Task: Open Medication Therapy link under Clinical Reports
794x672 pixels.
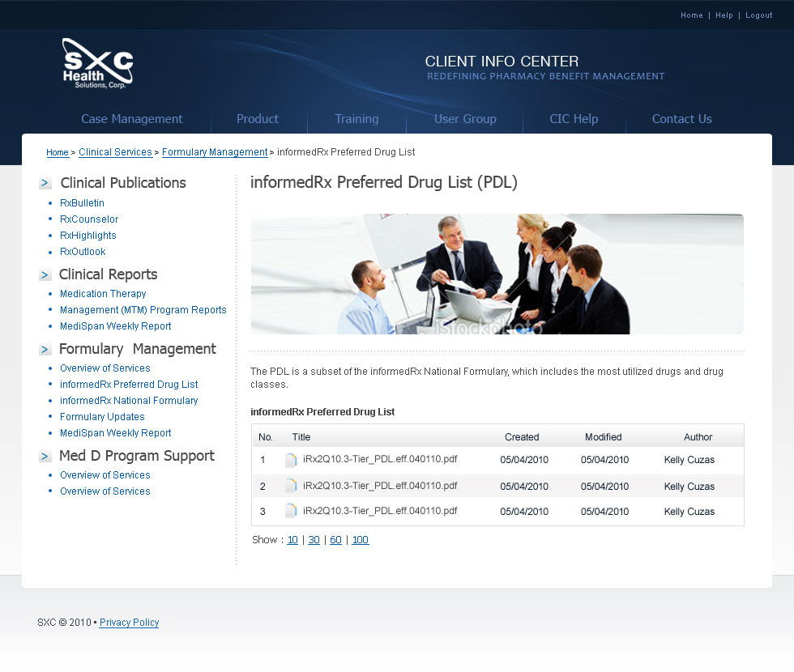Action: (x=103, y=293)
